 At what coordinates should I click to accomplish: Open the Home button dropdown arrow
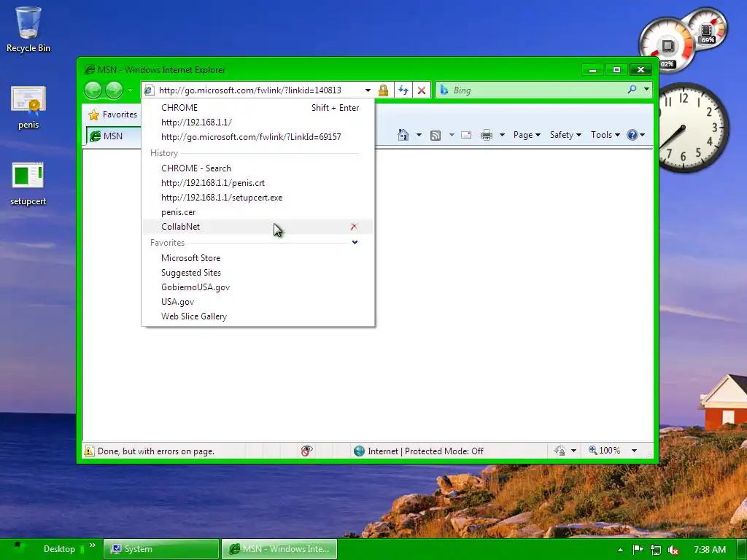pos(419,135)
